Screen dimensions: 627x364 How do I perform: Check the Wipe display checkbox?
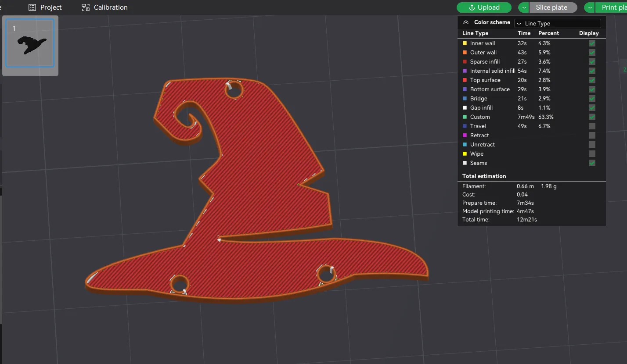592,154
